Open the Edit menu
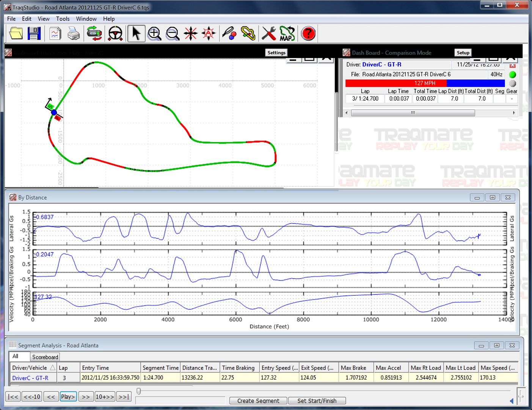 (x=27, y=19)
